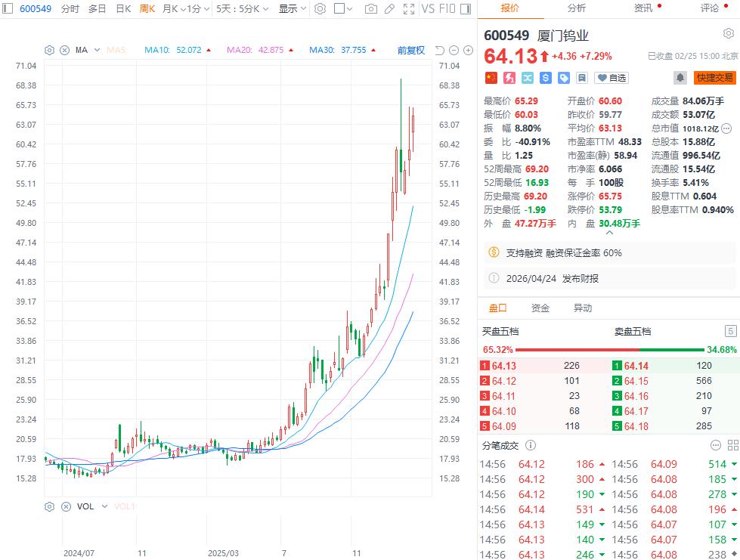Screen dimensions: 740x560
Task: Open the 5天:5分K dropdown
Action: tap(243, 8)
